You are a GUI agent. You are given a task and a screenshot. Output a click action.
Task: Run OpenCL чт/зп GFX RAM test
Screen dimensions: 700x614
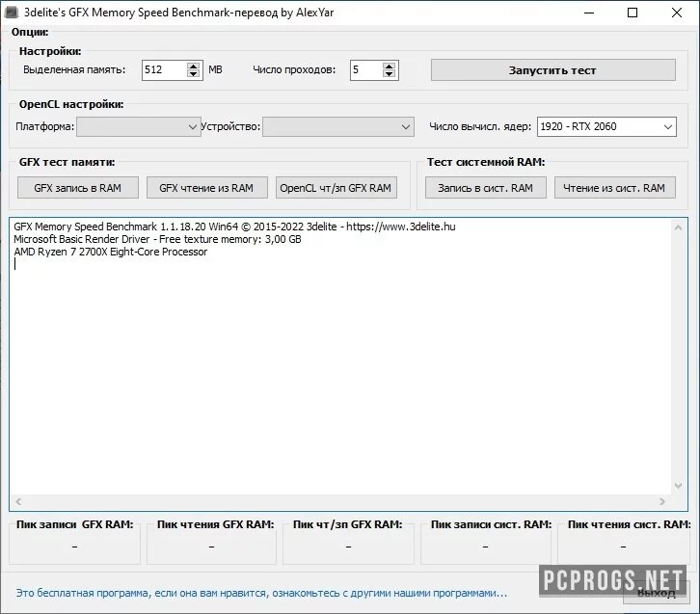[336, 188]
